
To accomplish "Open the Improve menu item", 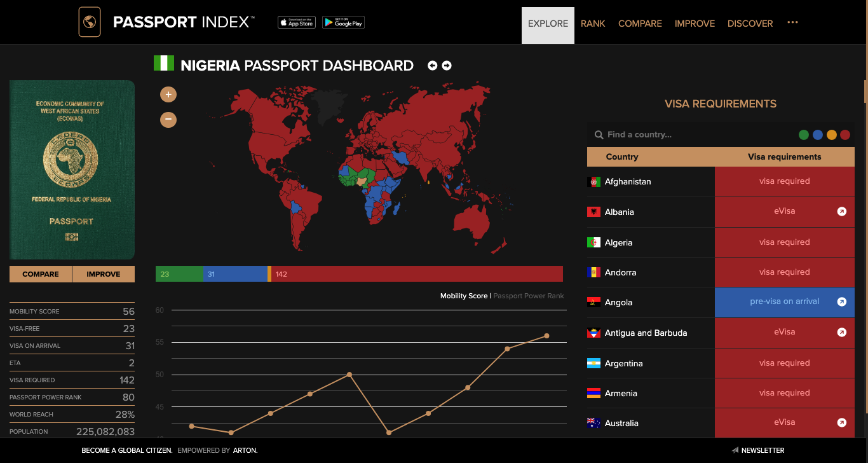I will point(695,24).
